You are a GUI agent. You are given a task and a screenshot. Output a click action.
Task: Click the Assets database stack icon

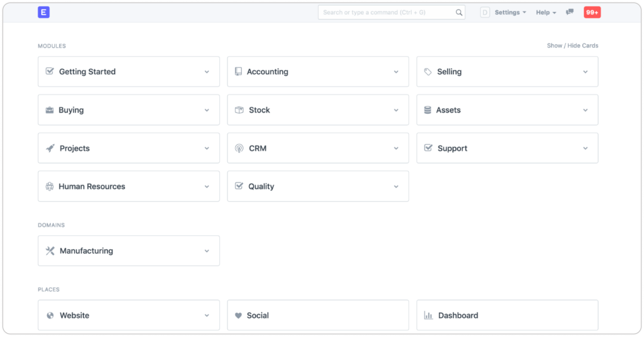pos(427,110)
